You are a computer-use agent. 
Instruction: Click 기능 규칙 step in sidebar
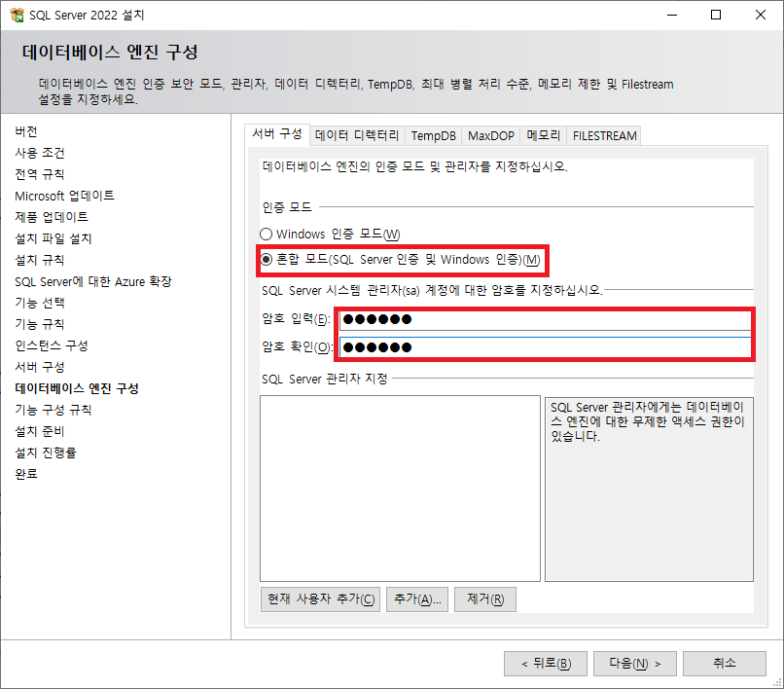pyautogui.click(x=40, y=324)
